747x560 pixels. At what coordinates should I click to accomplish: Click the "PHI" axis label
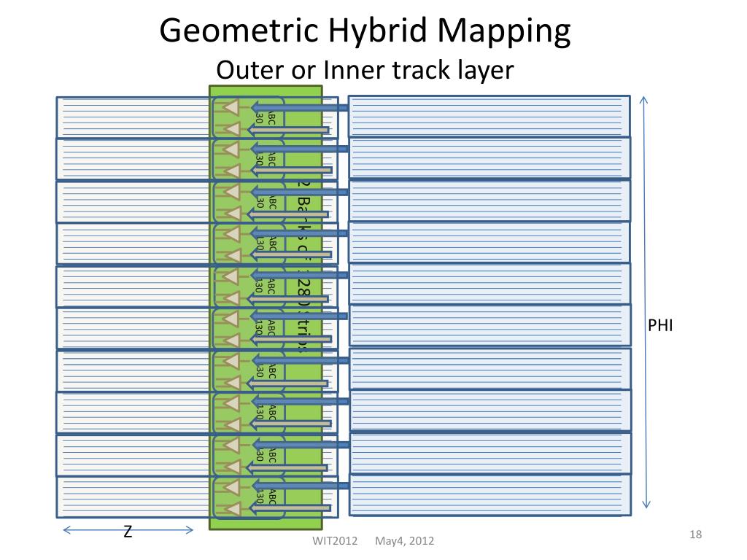[x=660, y=326]
